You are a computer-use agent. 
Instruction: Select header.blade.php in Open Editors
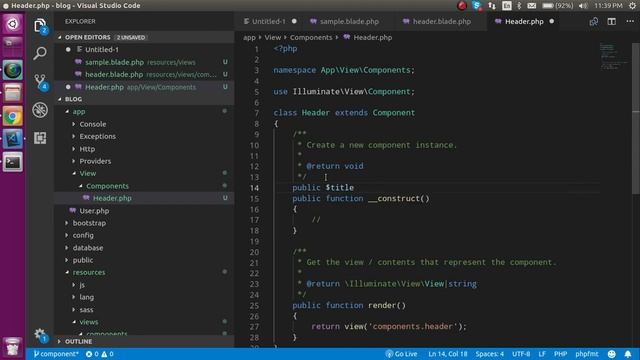point(114,75)
